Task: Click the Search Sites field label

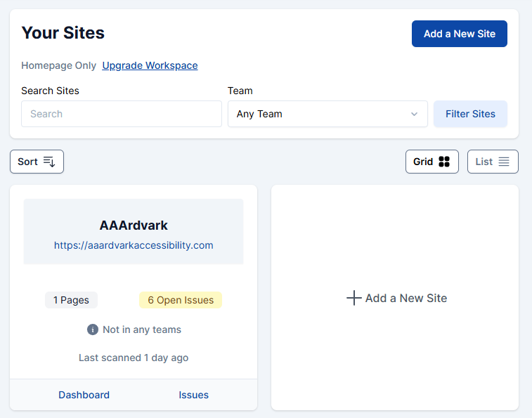Action: coord(50,91)
